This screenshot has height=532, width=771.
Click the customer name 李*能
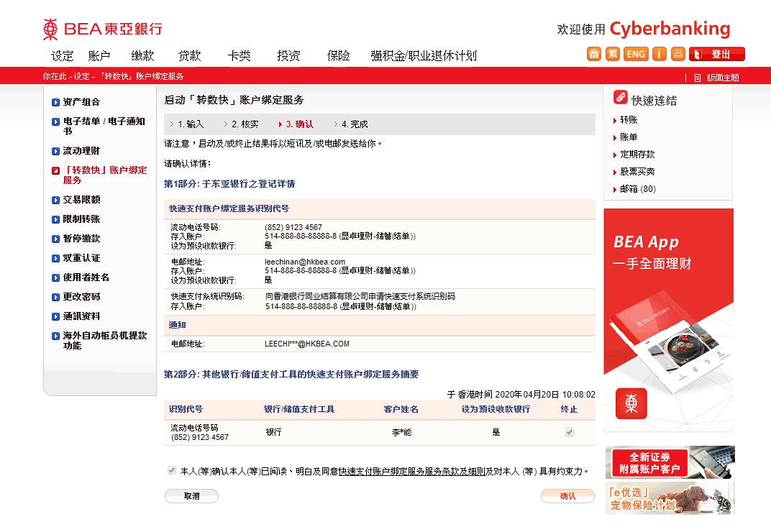click(x=402, y=432)
